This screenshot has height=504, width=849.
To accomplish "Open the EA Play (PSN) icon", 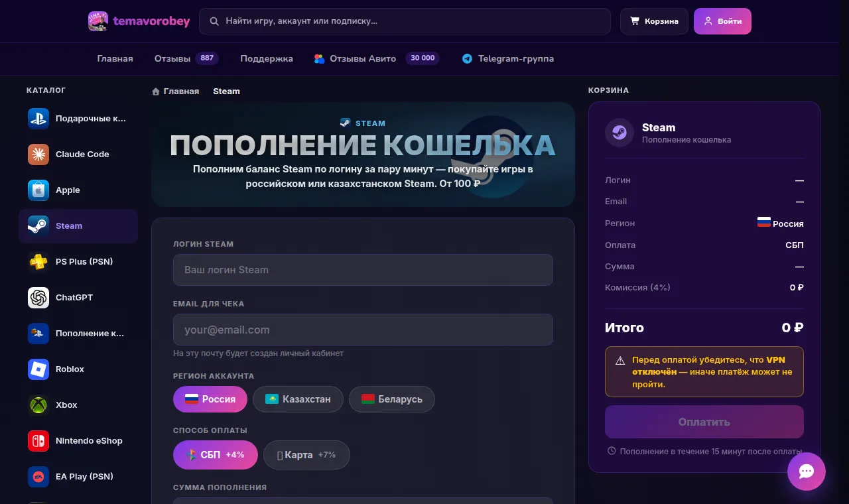I will coord(38,476).
